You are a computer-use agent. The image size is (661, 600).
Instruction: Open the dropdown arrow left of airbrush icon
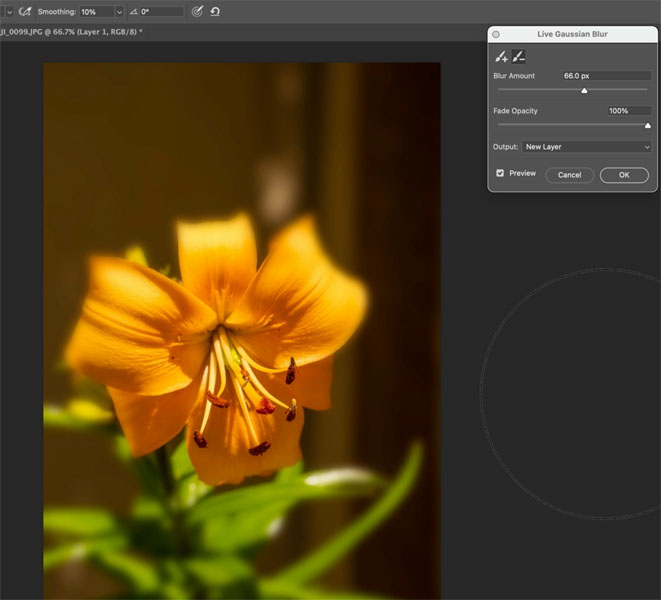pos(9,12)
